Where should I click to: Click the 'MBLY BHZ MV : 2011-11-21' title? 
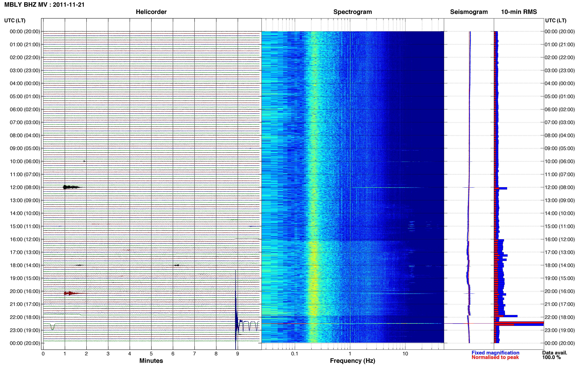[x=44, y=5]
